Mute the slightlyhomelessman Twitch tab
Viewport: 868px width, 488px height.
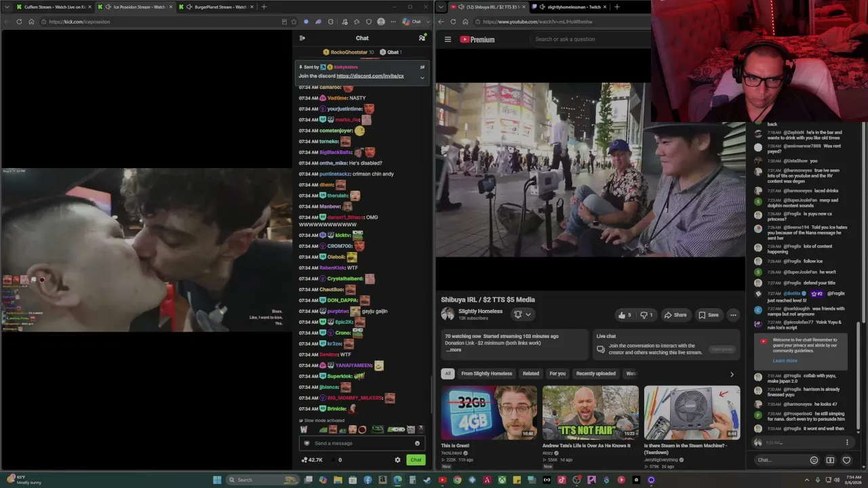point(542,7)
